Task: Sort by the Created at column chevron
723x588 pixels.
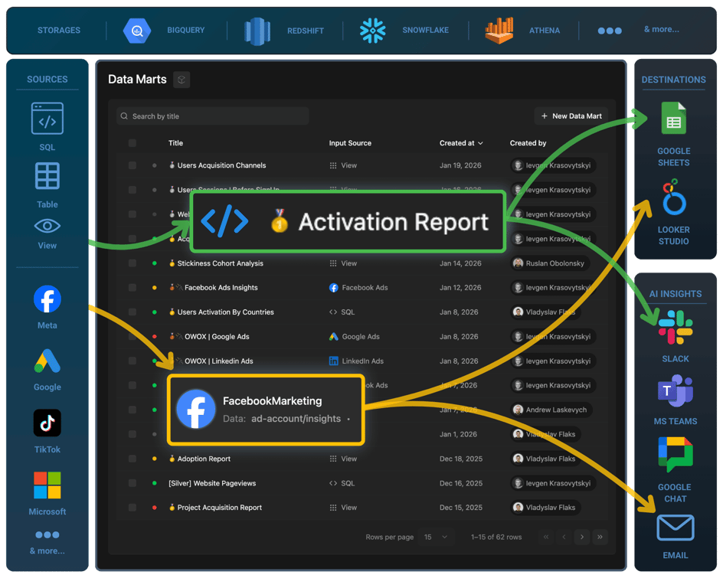Action: pyautogui.click(x=480, y=144)
